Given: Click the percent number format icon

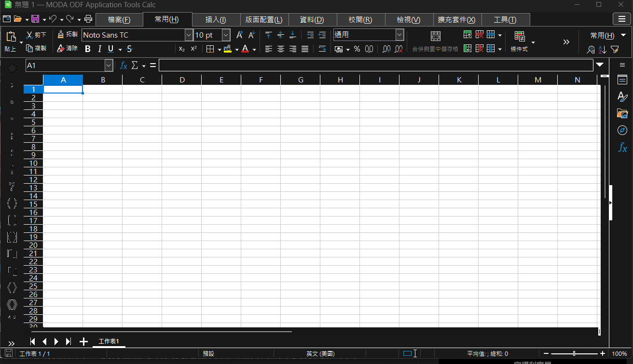Looking at the screenshot, I should [357, 49].
